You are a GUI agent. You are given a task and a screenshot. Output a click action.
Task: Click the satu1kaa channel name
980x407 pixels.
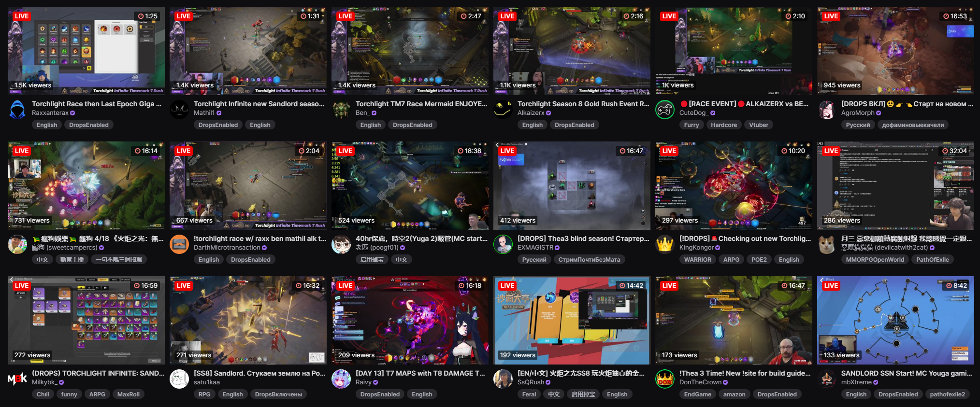(x=207, y=382)
